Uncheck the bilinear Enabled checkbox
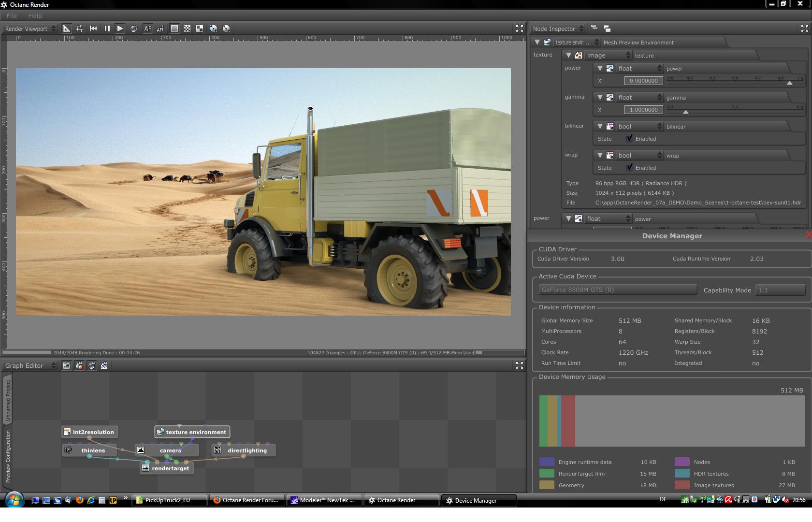 click(629, 139)
